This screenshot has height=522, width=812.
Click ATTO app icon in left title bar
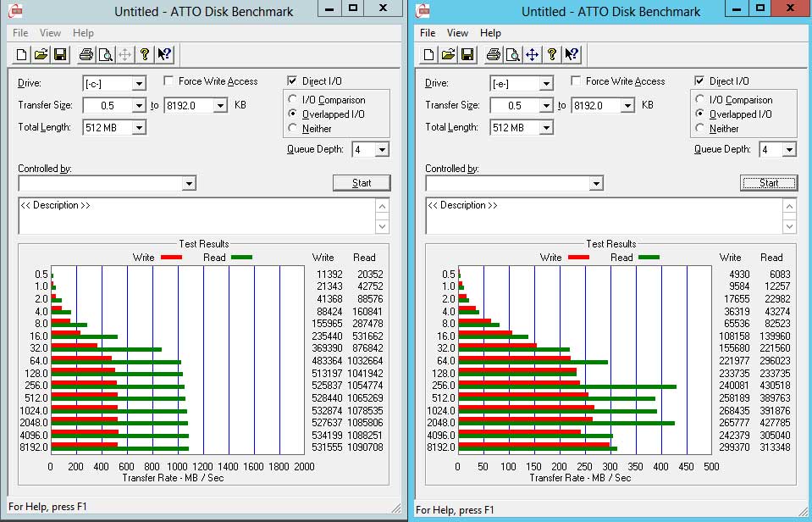17,10
